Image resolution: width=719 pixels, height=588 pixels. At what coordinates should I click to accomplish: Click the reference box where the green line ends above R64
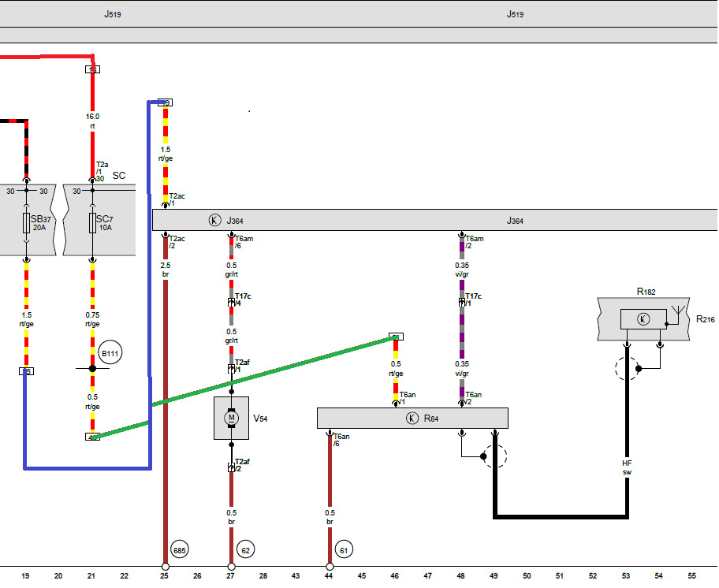[x=397, y=337]
